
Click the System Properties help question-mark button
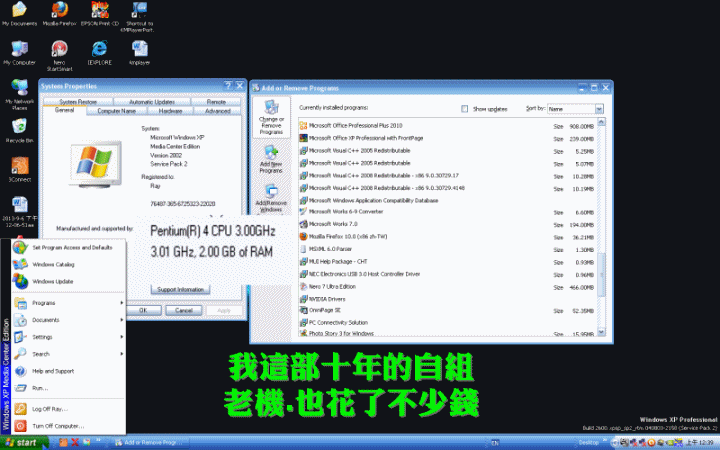coord(228,86)
